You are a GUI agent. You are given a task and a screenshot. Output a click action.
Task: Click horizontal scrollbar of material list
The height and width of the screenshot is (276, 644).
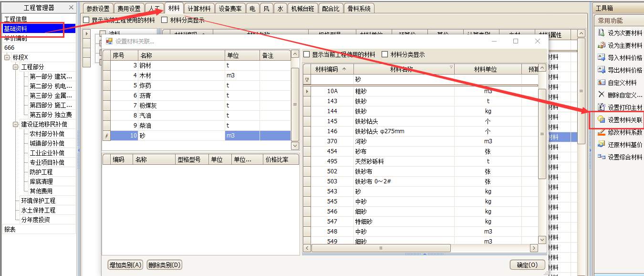381,248
